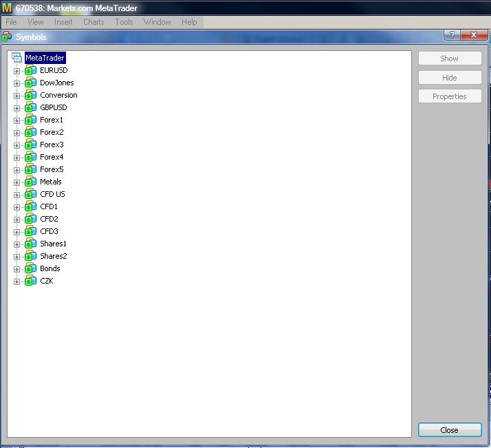This screenshot has width=491, height=448.
Task: Open the Insert menu
Action: click(63, 22)
